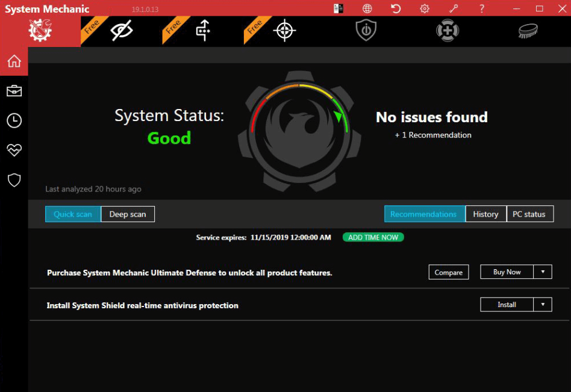The image size is (571, 392).
Task: Click the scrub brush icon in top bar
Action: (528, 31)
